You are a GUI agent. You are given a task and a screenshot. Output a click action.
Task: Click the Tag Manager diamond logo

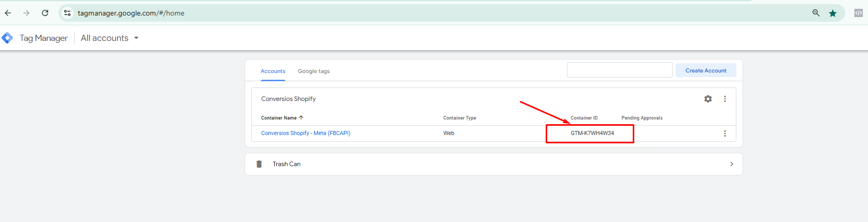[x=7, y=38]
